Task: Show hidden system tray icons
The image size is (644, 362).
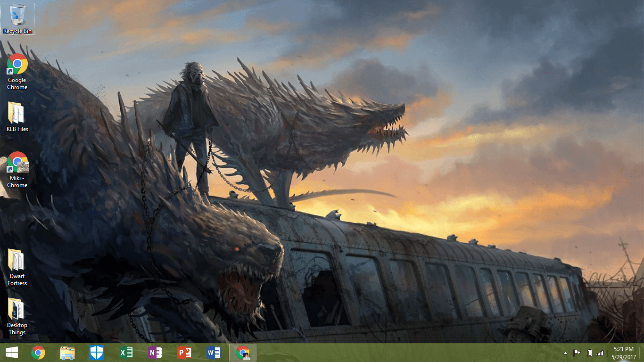Action: [565, 353]
